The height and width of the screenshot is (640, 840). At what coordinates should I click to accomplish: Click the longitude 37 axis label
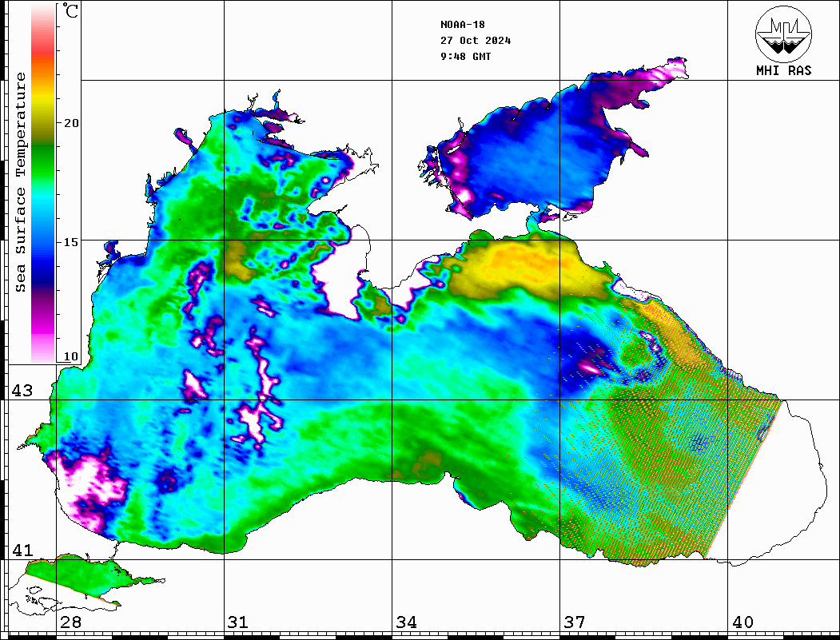click(x=574, y=622)
